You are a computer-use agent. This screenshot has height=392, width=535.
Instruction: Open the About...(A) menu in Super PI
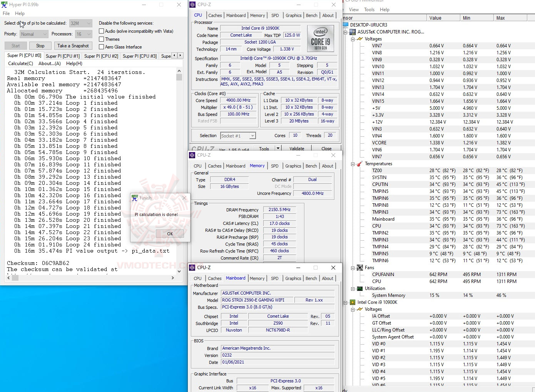click(x=50, y=64)
